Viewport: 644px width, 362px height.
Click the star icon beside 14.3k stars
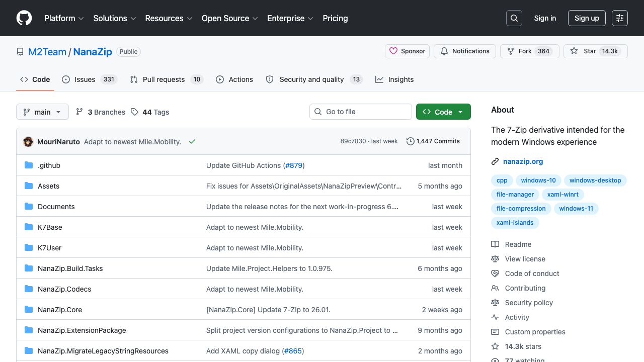click(495, 346)
